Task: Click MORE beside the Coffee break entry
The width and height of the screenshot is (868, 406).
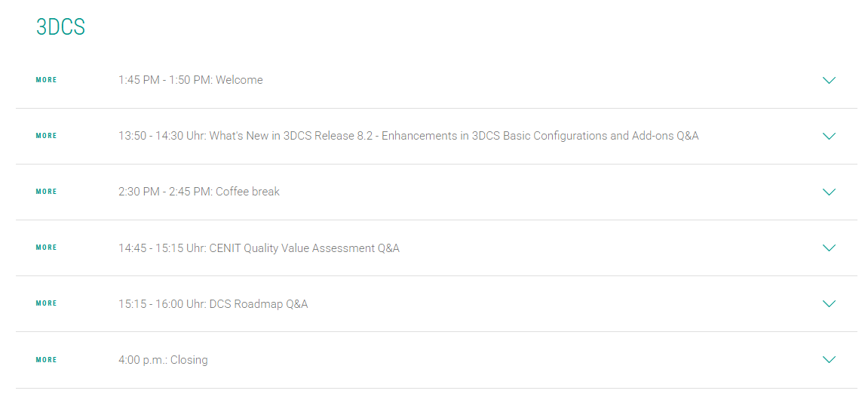Action: [47, 192]
